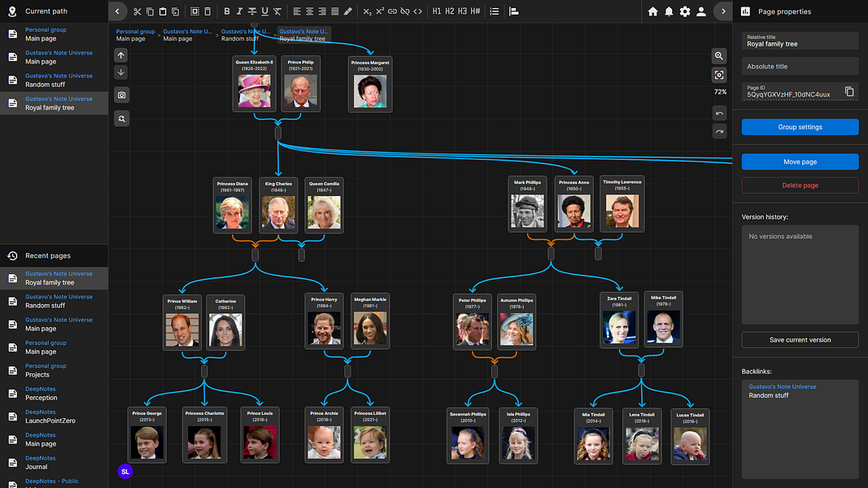The height and width of the screenshot is (488, 868).
Task: Click the Absolute title input field
Action: [800, 67]
